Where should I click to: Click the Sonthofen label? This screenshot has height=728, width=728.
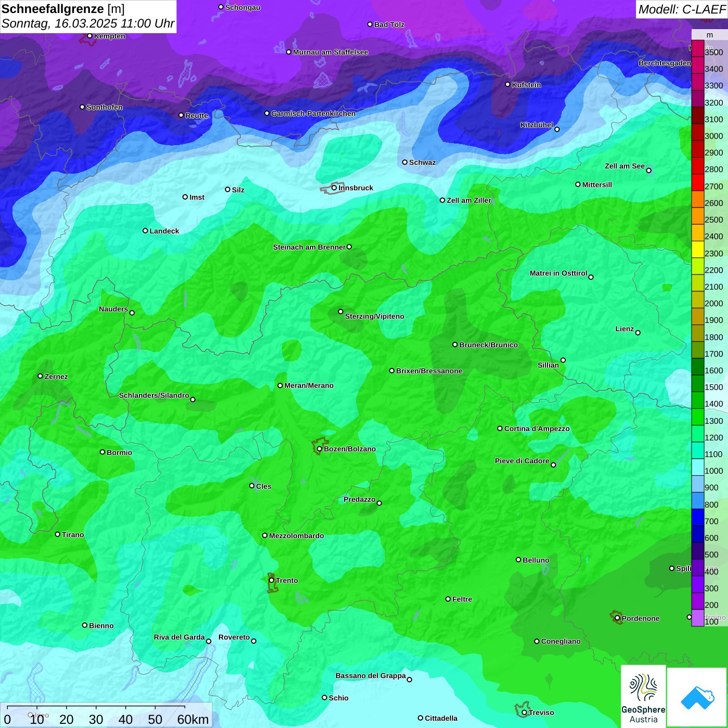(x=105, y=107)
